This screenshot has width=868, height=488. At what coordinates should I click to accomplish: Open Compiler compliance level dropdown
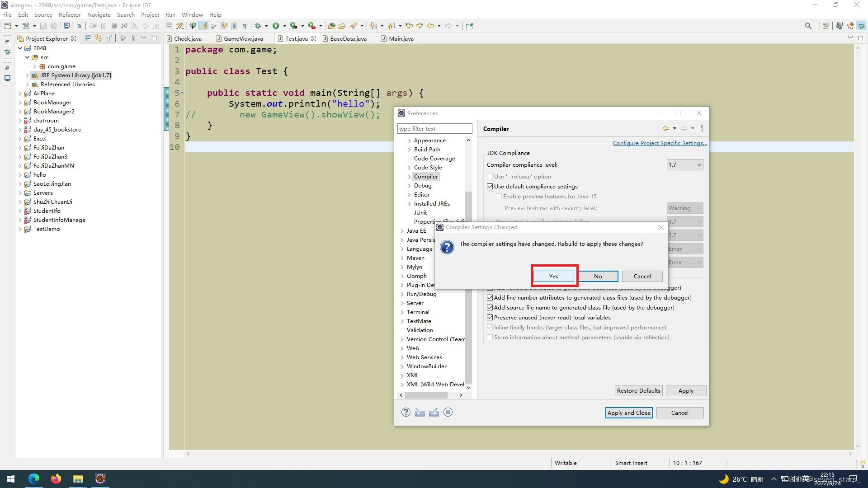click(x=685, y=164)
